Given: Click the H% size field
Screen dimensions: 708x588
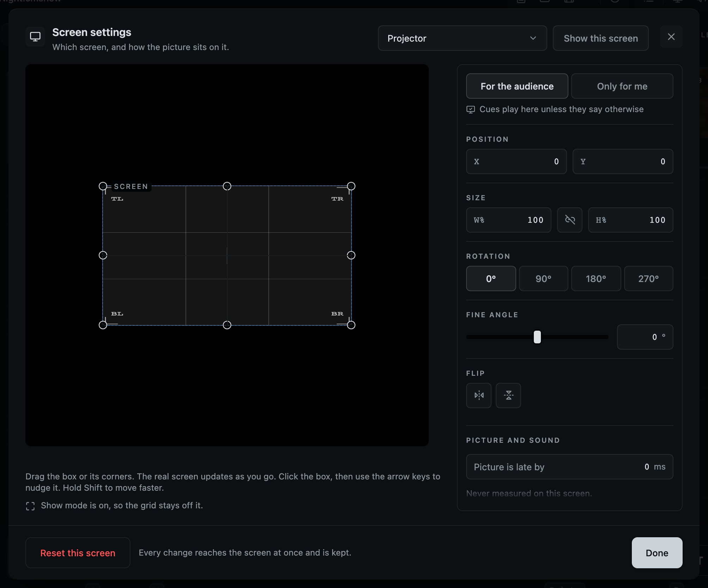Looking at the screenshot, I should point(630,220).
